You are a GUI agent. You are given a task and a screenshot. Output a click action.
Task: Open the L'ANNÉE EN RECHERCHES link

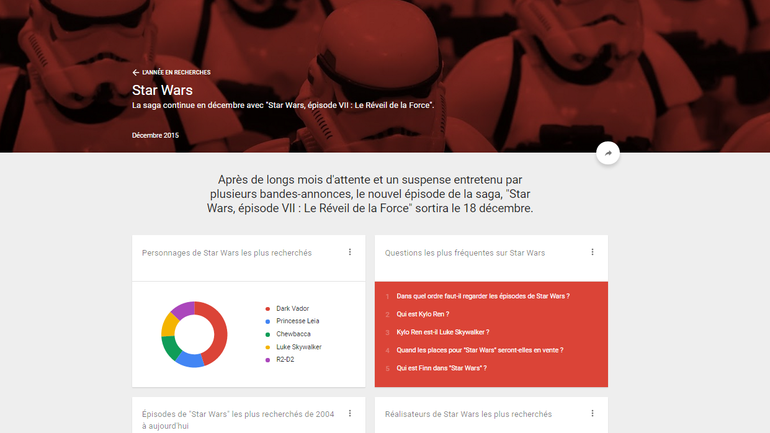tap(176, 73)
